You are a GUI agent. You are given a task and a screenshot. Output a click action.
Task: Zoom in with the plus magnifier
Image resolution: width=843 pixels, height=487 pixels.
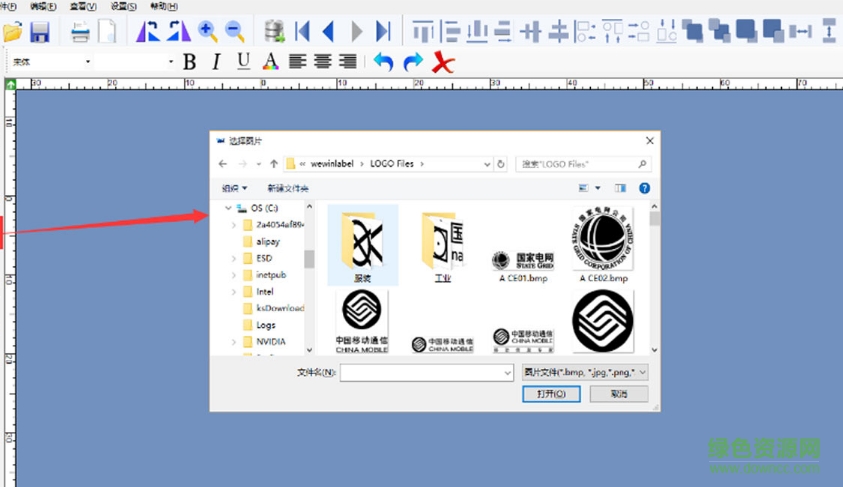pyautogui.click(x=207, y=31)
